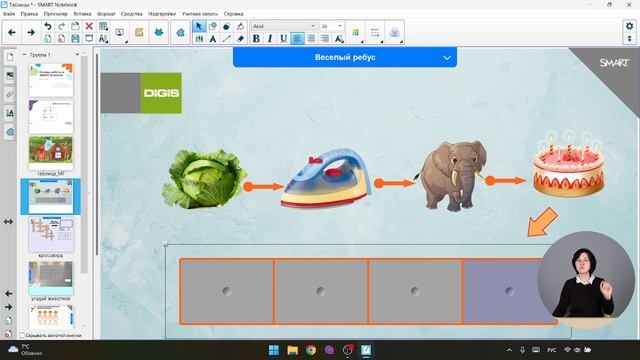This screenshot has width=640, height=360.
Task: Open the Вставка menu
Action: pyautogui.click(x=82, y=14)
